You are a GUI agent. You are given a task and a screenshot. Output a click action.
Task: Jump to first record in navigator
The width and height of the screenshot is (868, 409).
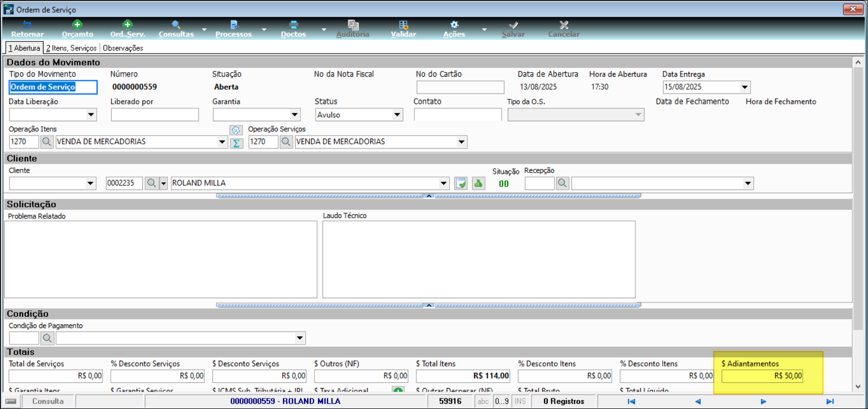tap(632, 402)
